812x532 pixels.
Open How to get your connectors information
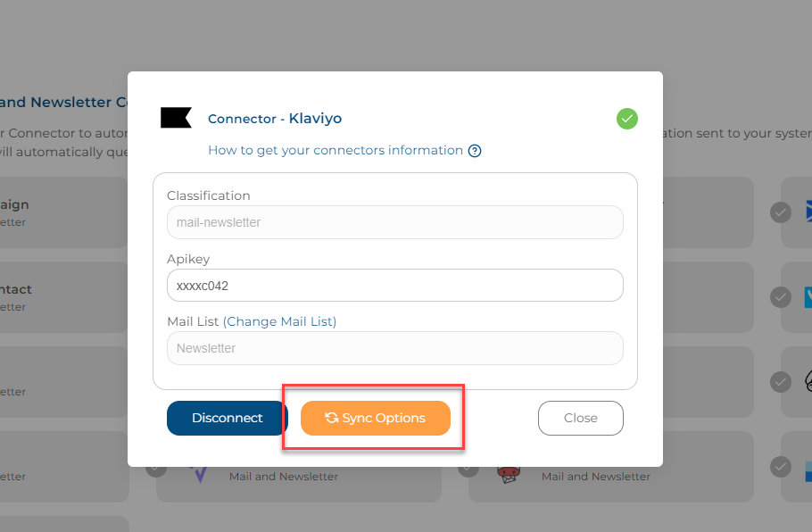point(336,150)
